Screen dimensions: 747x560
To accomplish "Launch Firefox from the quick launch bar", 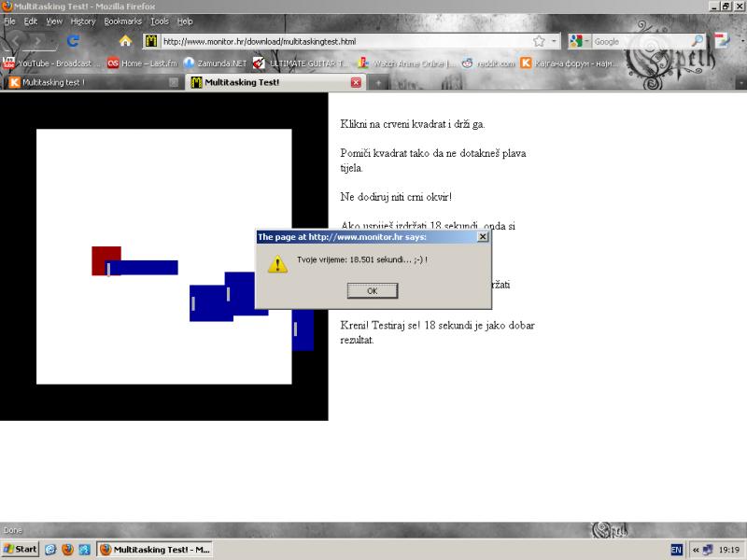I will (x=67, y=550).
